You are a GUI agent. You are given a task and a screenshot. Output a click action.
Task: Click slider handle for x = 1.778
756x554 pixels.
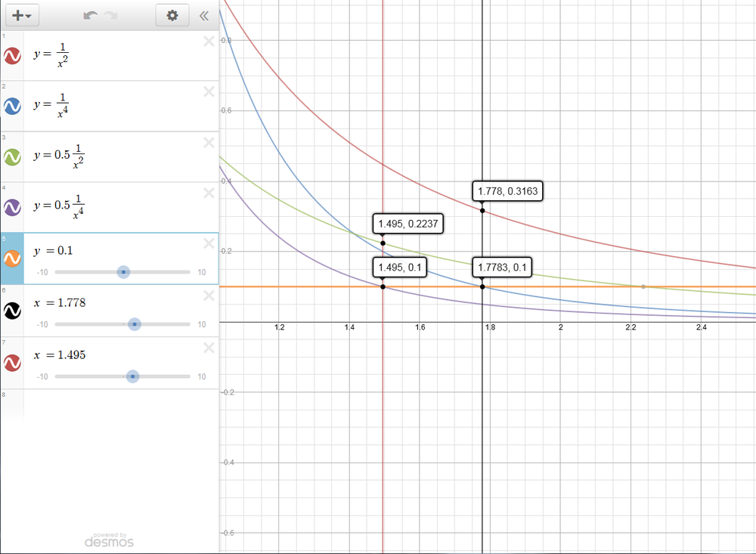[x=135, y=324]
